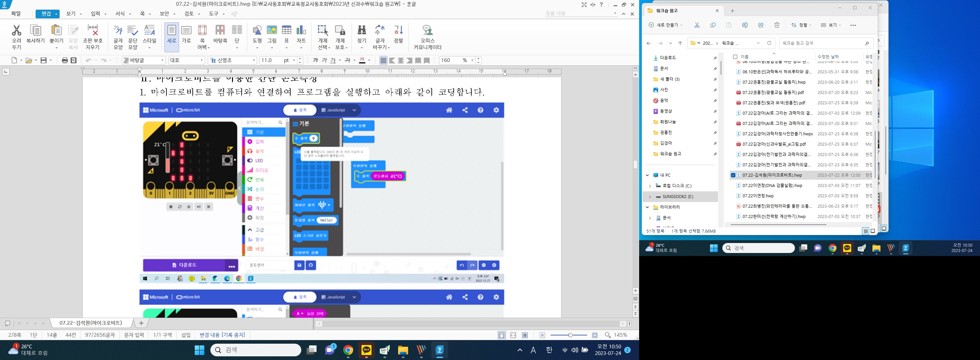Open the 보기 menu in Hwp

(x=71, y=14)
